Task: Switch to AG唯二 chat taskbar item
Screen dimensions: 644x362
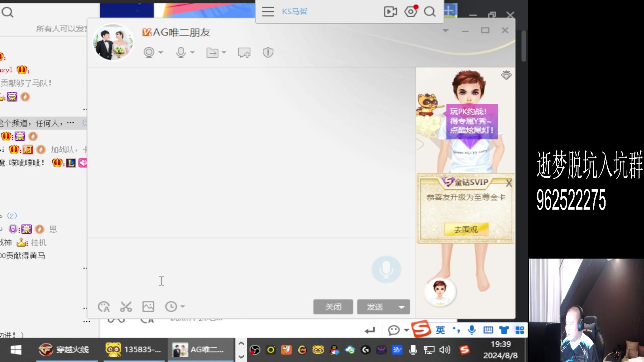Action: pos(201,350)
